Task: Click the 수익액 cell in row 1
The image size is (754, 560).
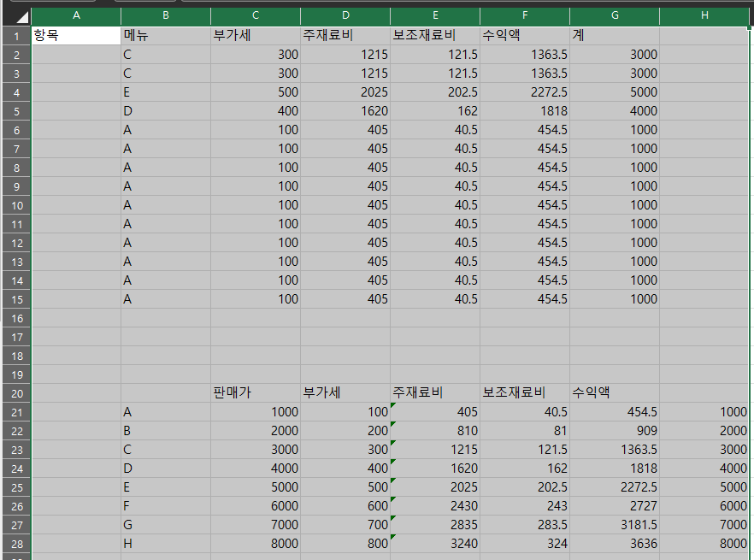Action: coord(525,36)
